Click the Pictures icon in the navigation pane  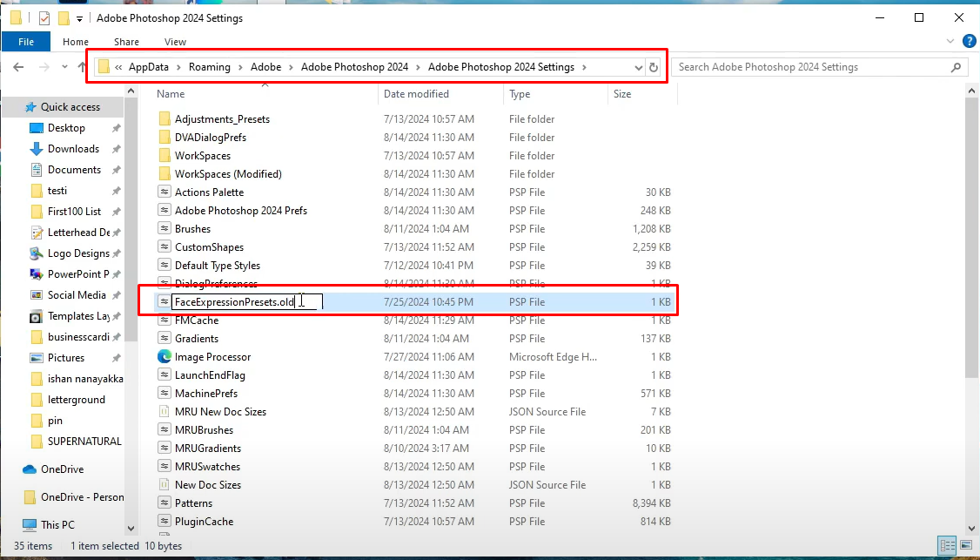click(x=37, y=358)
